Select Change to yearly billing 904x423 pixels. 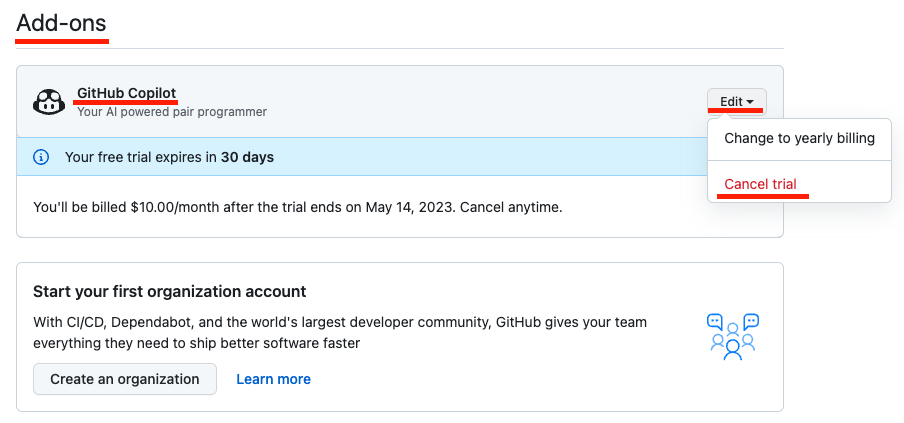[x=799, y=138]
